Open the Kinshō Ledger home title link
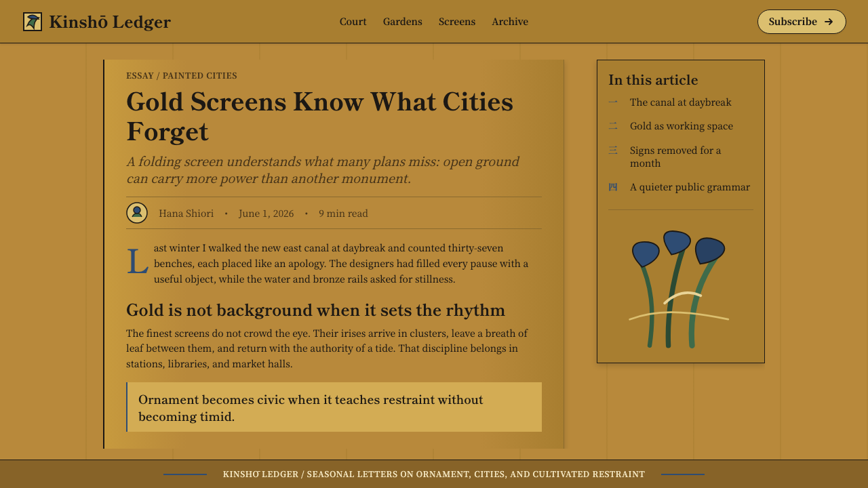 110,22
